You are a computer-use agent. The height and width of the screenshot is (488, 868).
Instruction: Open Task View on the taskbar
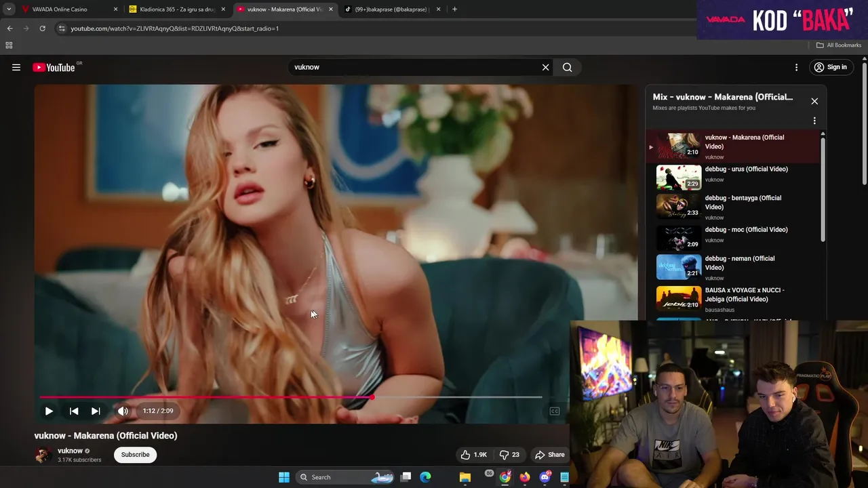point(406,477)
